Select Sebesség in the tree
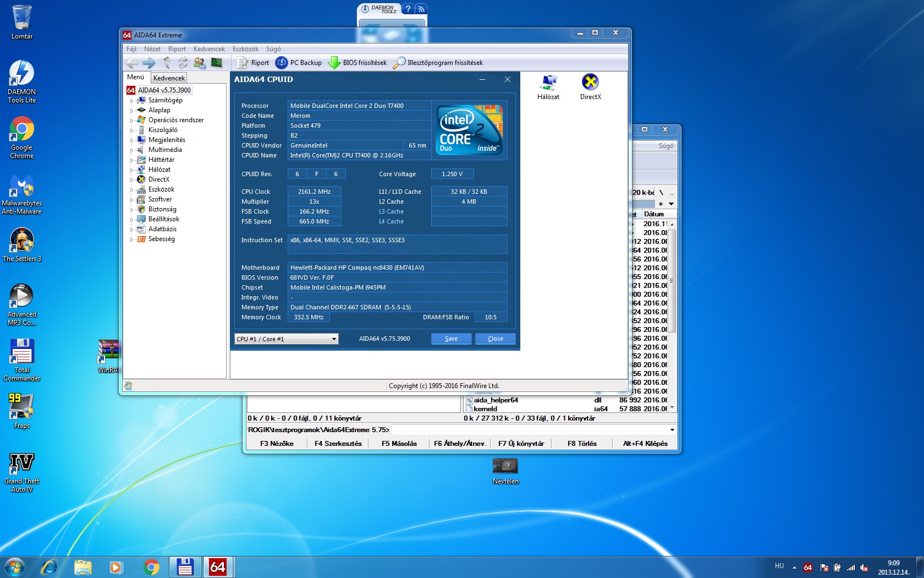 click(162, 239)
